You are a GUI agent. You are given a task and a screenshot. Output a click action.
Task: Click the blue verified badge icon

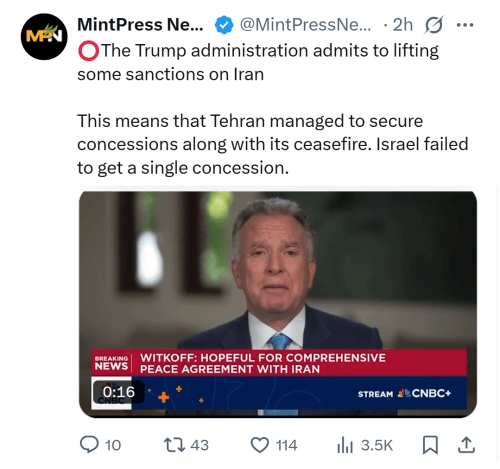tap(224, 25)
